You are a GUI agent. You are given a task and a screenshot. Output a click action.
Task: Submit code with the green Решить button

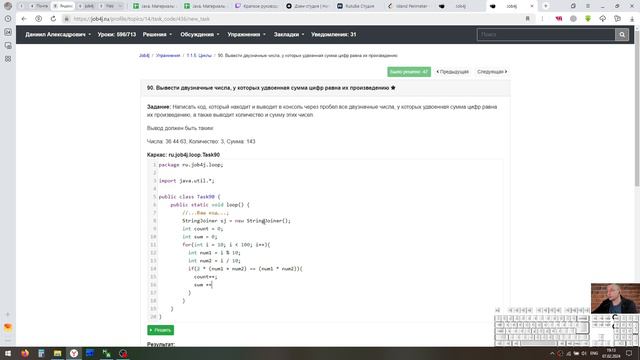[160, 330]
